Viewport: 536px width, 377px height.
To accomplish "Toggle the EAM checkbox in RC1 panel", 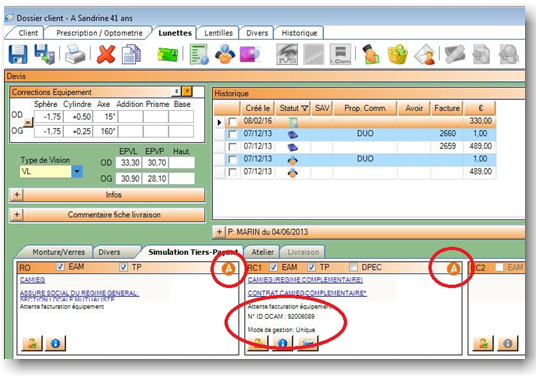I will [273, 267].
